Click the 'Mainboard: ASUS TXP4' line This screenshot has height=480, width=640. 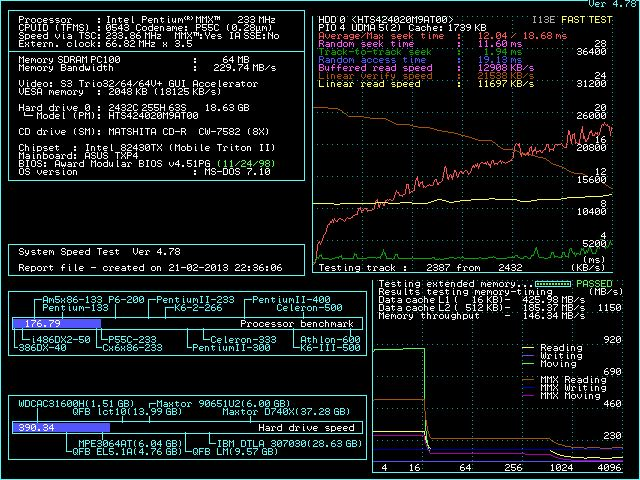coord(78,156)
